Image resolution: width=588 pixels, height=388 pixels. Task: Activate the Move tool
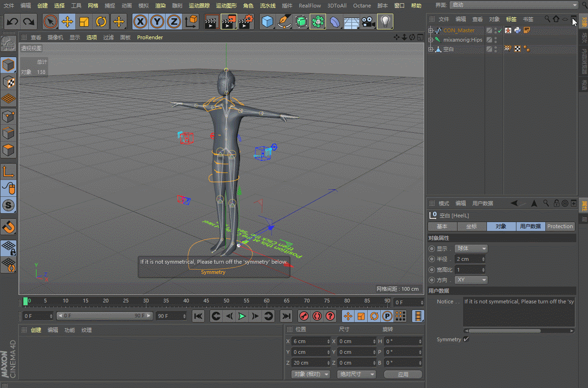coord(67,22)
